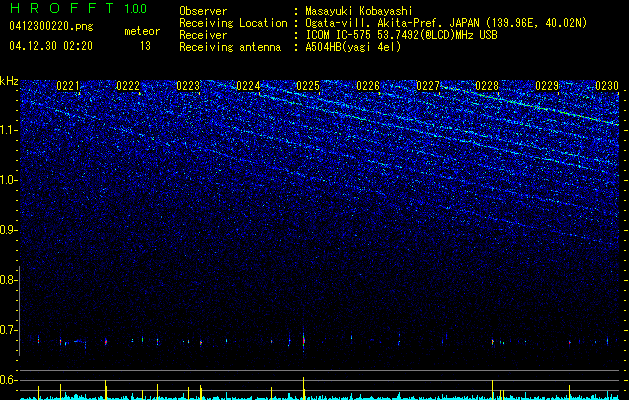Click the 0.9 kHz axis label
The height and width of the screenshot is (400, 629).
9,230
